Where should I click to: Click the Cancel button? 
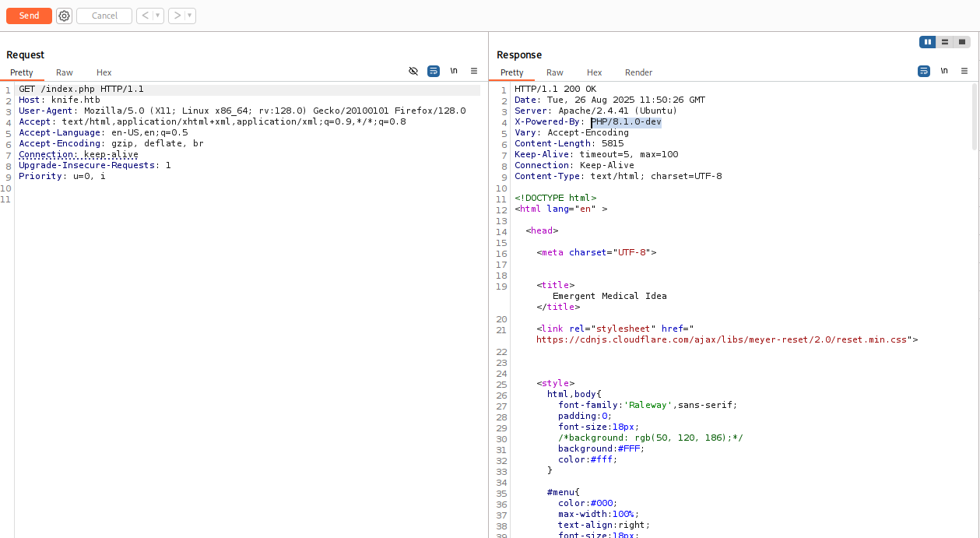104,16
